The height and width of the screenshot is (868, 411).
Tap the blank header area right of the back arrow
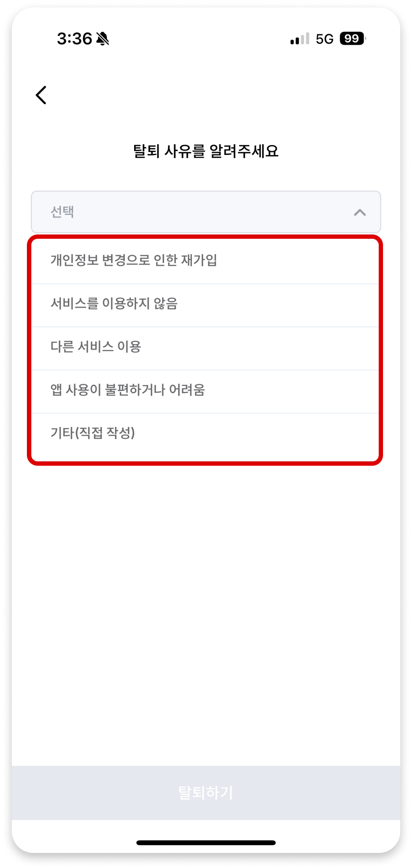pos(222,95)
